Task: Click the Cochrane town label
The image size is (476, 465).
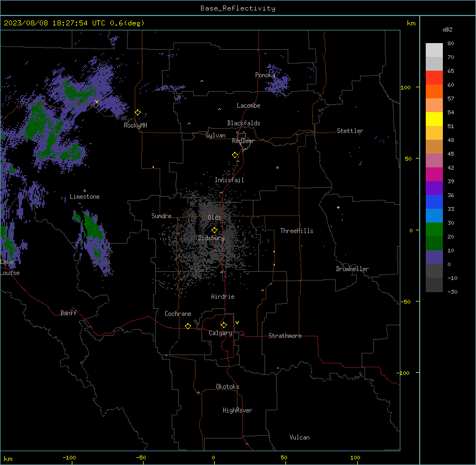Action: [x=178, y=314]
